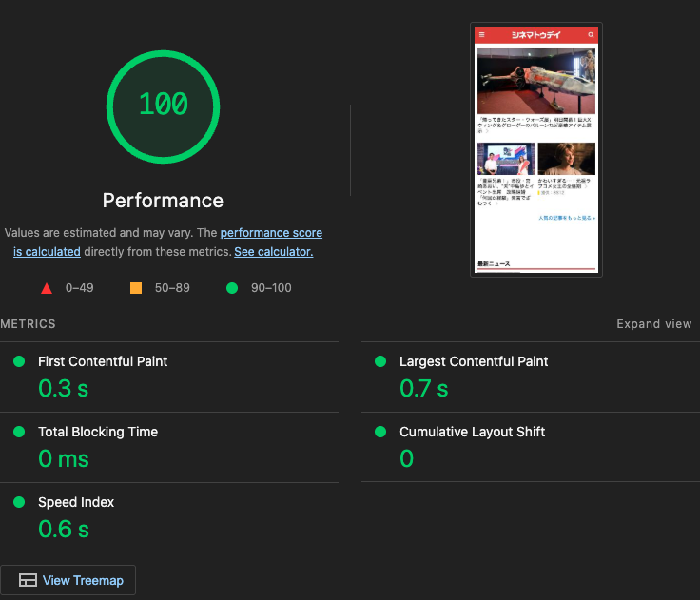This screenshot has width=700, height=600.
Task: Click the View Treemap button
Action: 68,580
